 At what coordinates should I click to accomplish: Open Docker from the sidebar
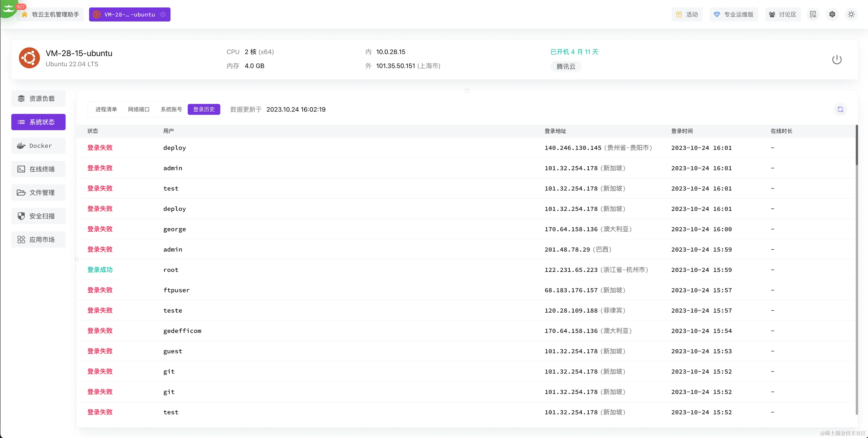coord(38,146)
